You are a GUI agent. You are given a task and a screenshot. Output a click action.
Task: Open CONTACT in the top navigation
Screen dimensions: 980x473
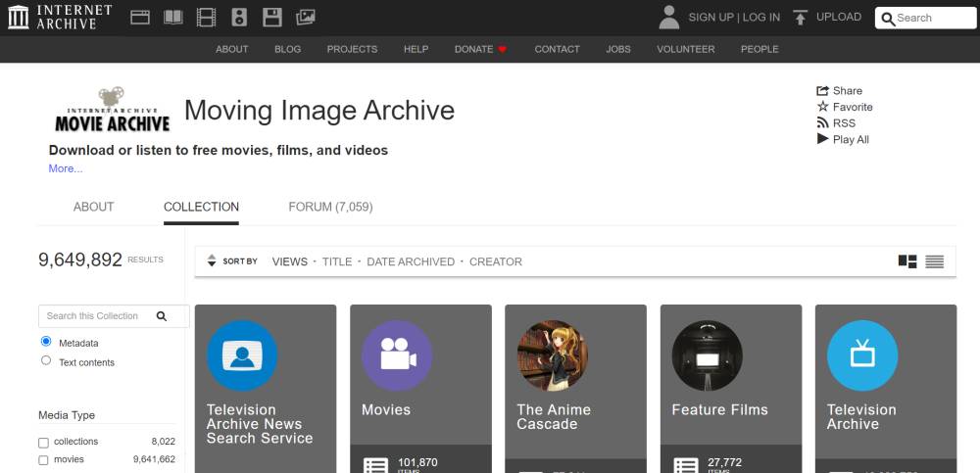pos(558,49)
